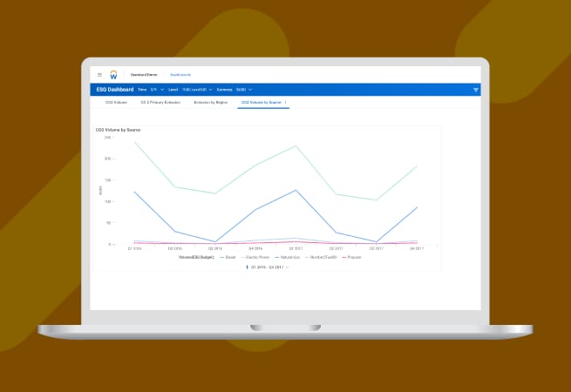Toggle the Natural Gas legend entry

click(x=287, y=258)
